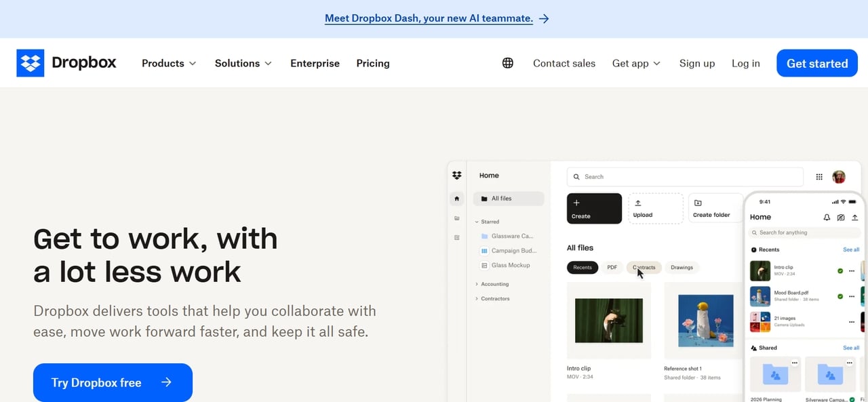Open the Glass Mockup starred file
The width and height of the screenshot is (868, 402).
pyautogui.click(x=506, y=265)
